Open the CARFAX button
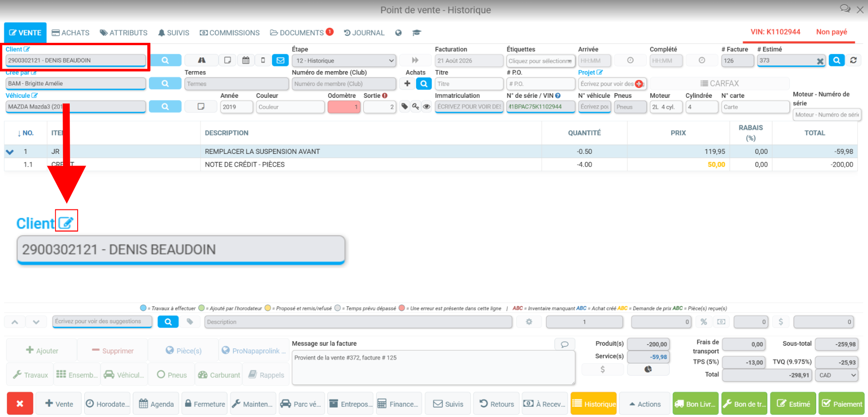Image resolution: width=868 pixels, height=417 pixels. click(x=720, y=83)
